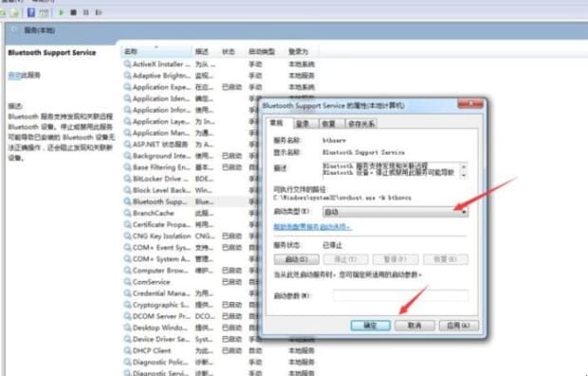Screen dimensions: 588x376
Task: Switch to the 登录 tab
Action: pos(303,123)
